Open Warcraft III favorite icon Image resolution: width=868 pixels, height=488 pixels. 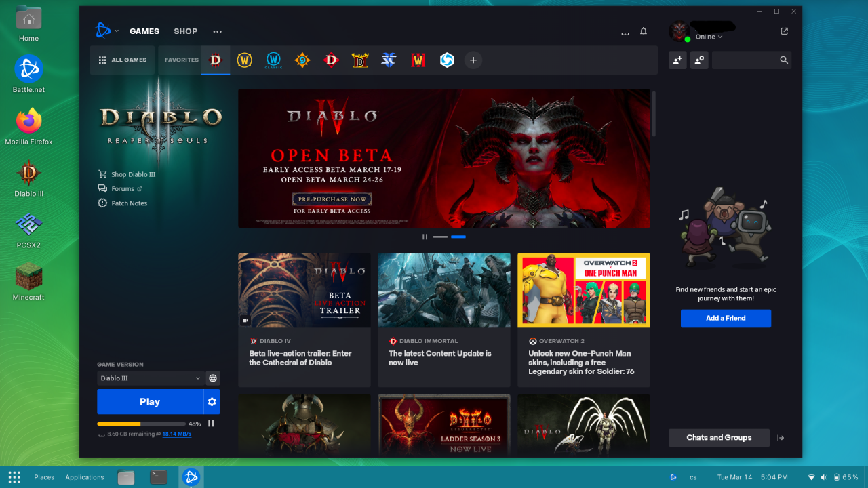coord(418,60)
